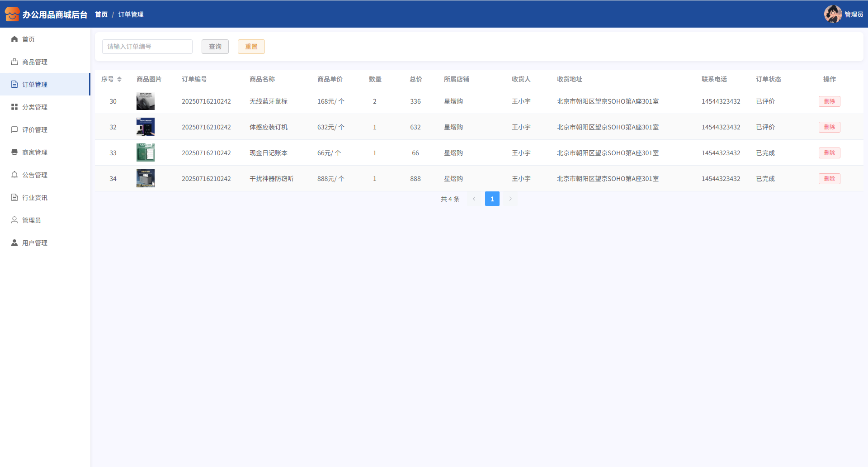Click the category management grid icon
Image resolution: width=868 pixels, height=467 pixels.
click(x=14, y=107)
